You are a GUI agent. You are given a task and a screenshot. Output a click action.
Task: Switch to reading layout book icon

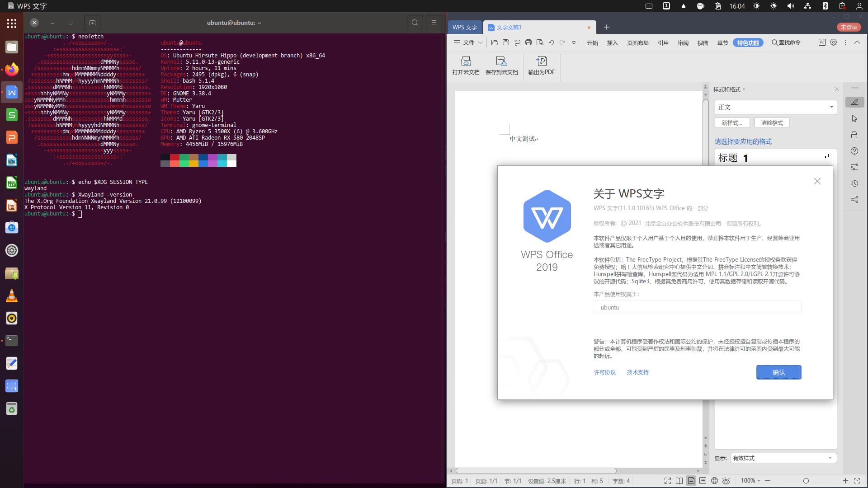tap(679, 481)
